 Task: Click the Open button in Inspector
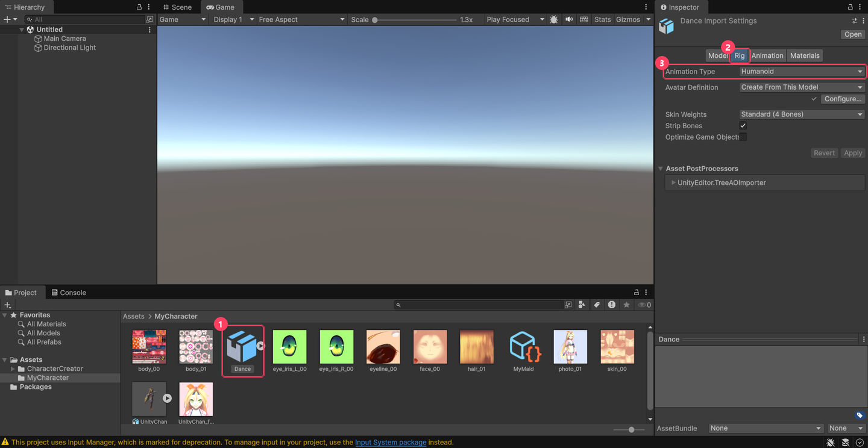point(853,34)
